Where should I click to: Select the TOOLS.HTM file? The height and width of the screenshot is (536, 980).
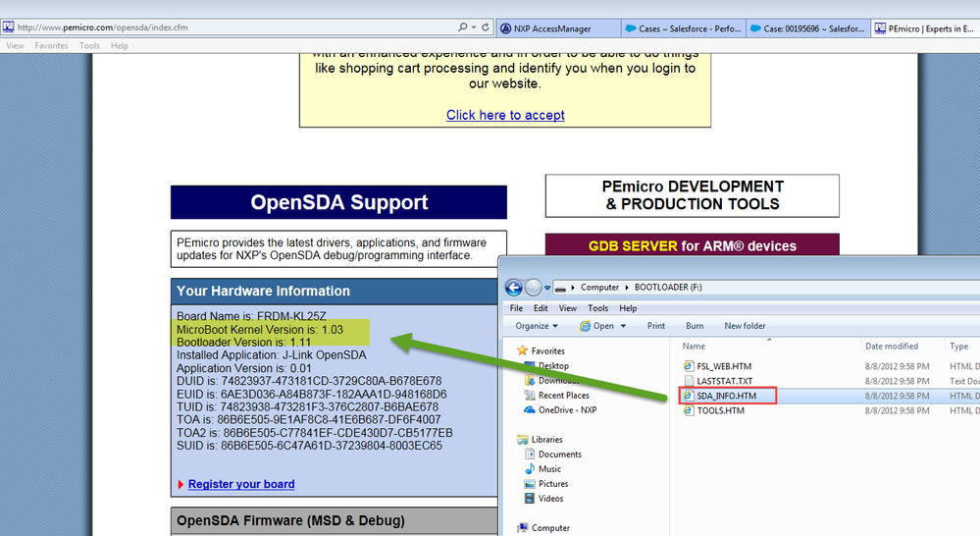[721, 411]
